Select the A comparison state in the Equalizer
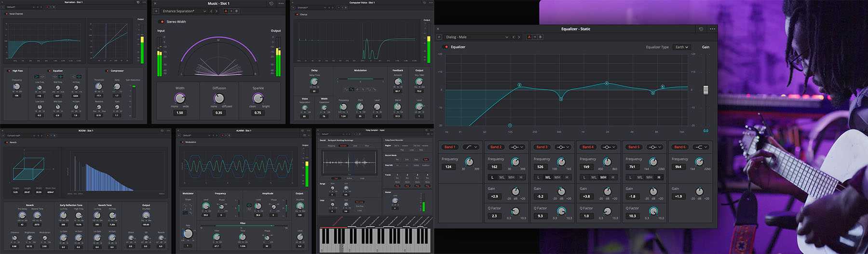Viewport: 868px width, 254px height. click(529, 37)
